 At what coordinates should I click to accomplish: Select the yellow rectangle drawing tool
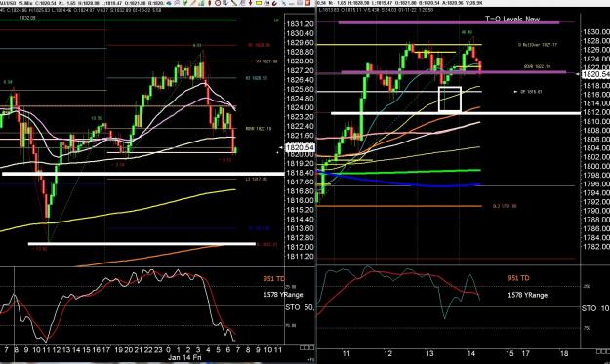pyautogui.click(x=259, y=3)
